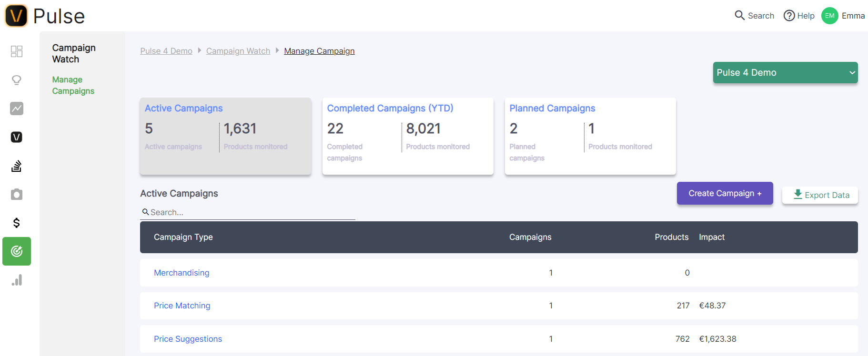This screenshot has width=868, height=356.
Task: Open the camera snapshot sidebar icon
Action: [x=17, y=194]
